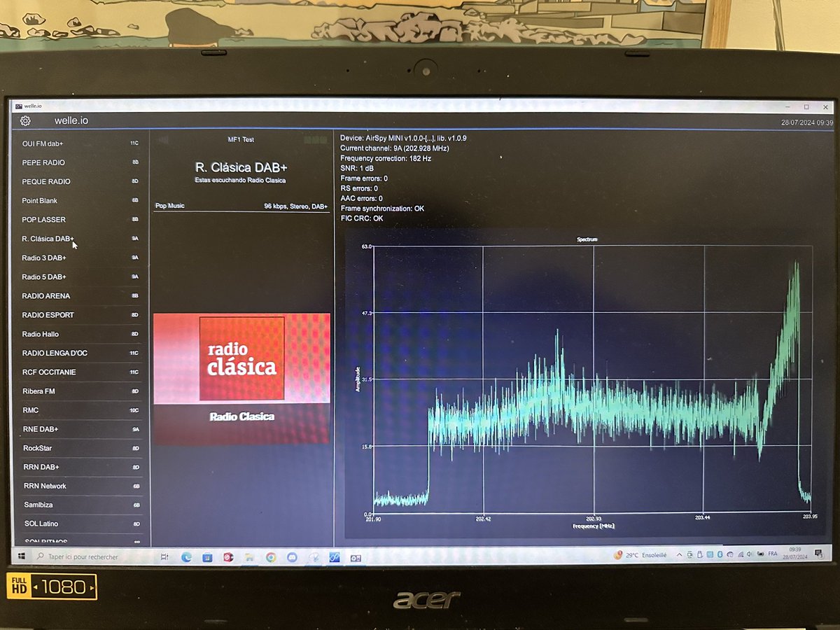This screenshot has height=630, width=840.
Task: Select R. Clásica DAB+ in station list
Action: 81,239
